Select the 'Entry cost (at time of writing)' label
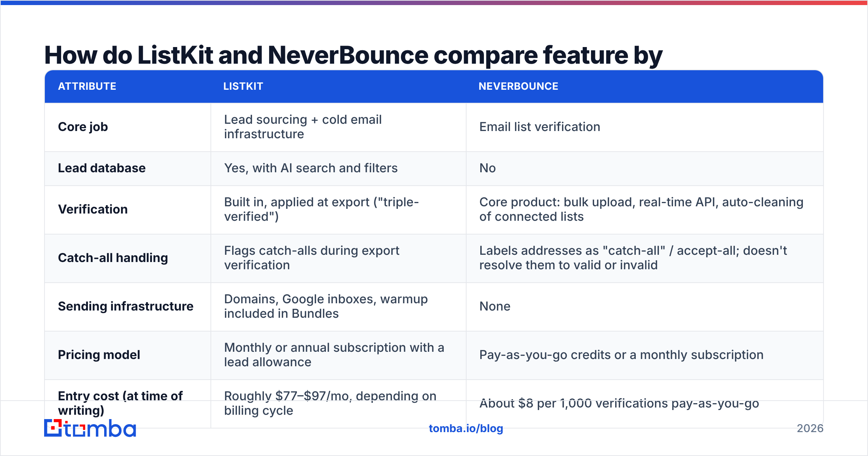 120,403
